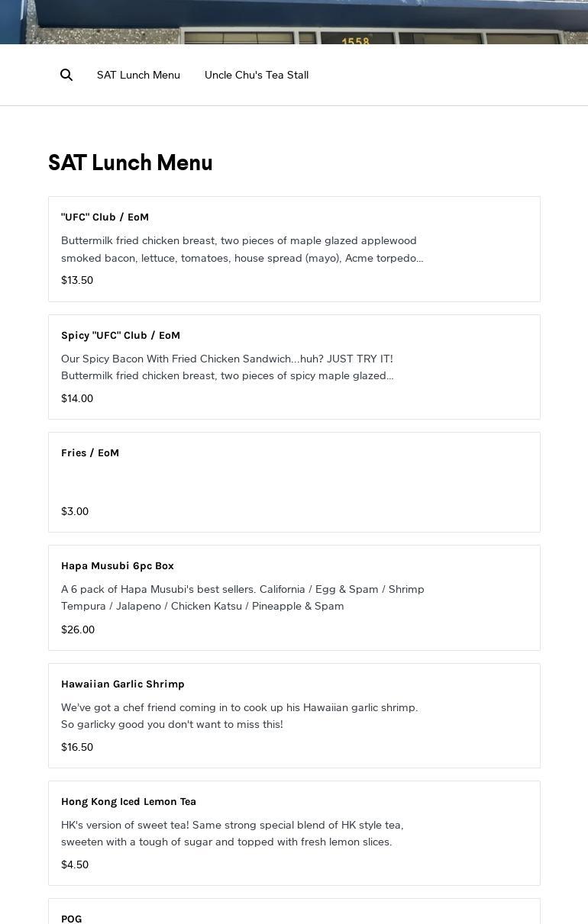Screen dimensions: 588x924
Task: Click the Hapa Musubi best sellers description
Action: [x=242, y=597]
